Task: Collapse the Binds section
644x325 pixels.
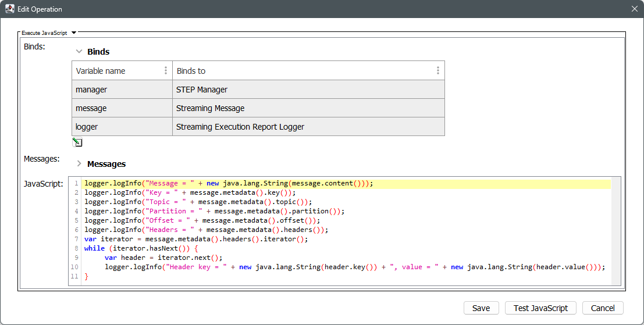Action: pos(79,52)
